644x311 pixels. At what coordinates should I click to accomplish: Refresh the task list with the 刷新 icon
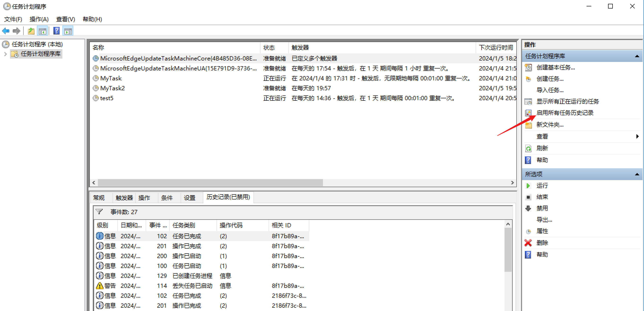pyautogui.click(x=528, y=148)
